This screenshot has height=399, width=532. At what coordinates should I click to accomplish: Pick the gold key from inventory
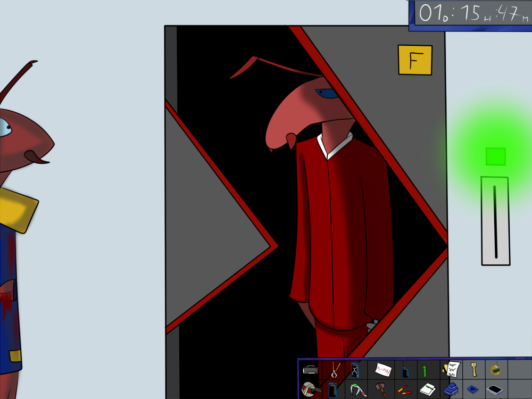(473, 369)
